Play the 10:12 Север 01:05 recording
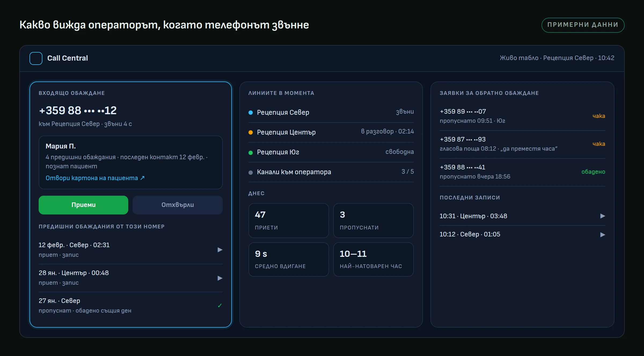Screen dimensions: 644x356 click(603, 235)
